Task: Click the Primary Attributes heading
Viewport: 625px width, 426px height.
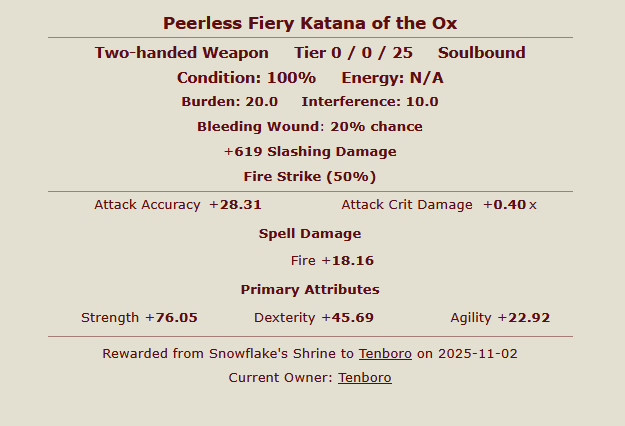Action: pyautogui.click(x=310, y=290)
